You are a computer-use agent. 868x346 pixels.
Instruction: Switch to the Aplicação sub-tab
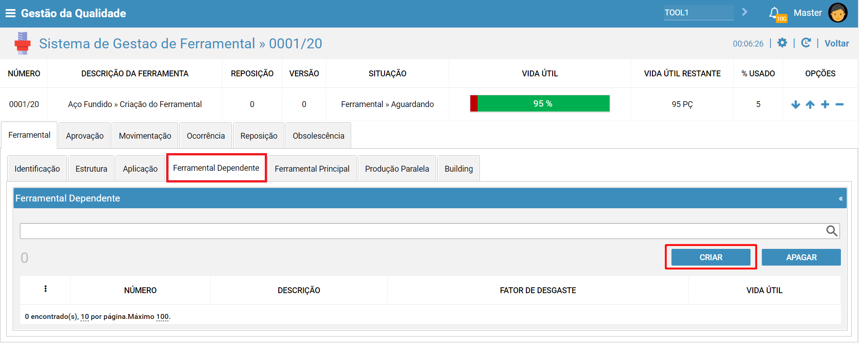140,169
